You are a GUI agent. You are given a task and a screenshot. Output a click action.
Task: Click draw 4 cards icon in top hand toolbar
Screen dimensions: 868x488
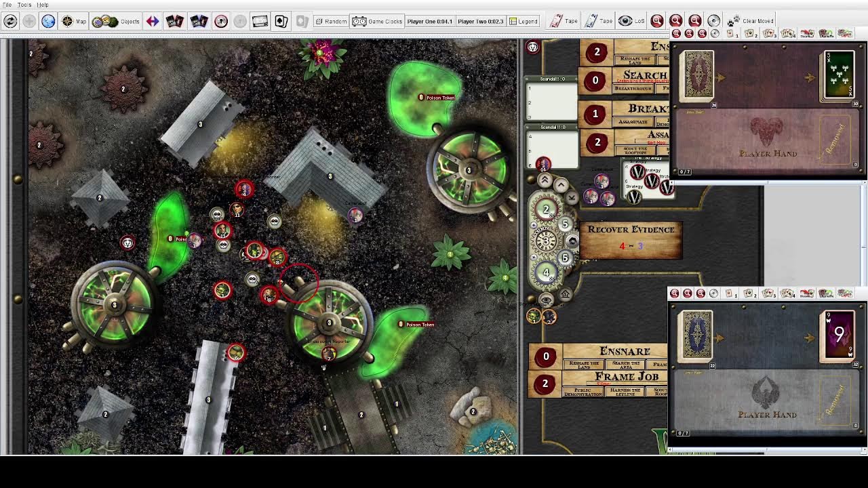pyautogui.click(x=788, y=33)
